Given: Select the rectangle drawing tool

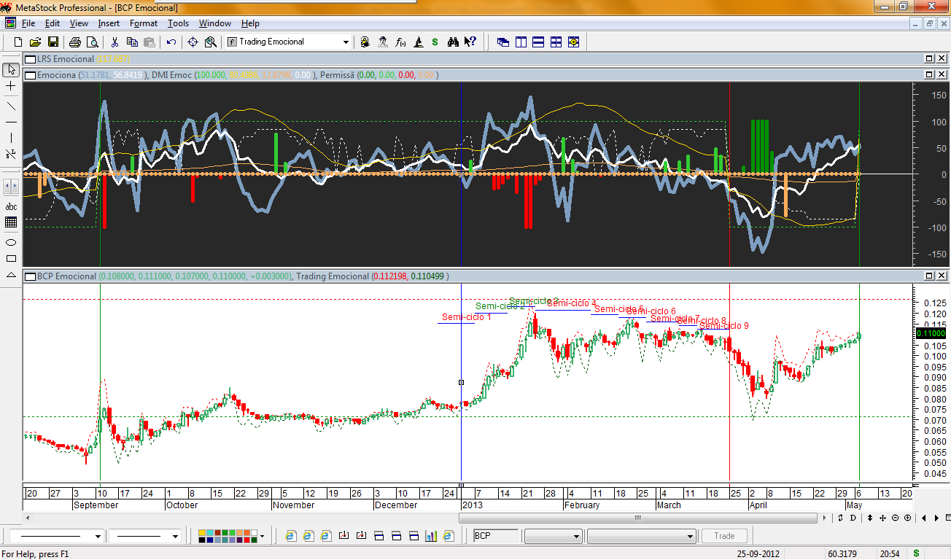Looking at the screenshot, I should tap(11, 258).
